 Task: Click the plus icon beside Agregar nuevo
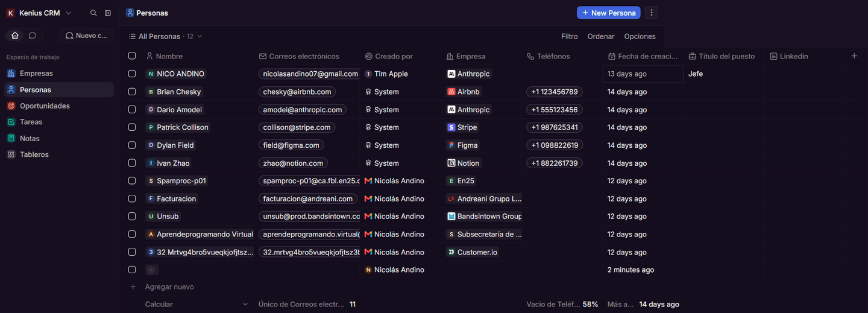tap(133, 287)
